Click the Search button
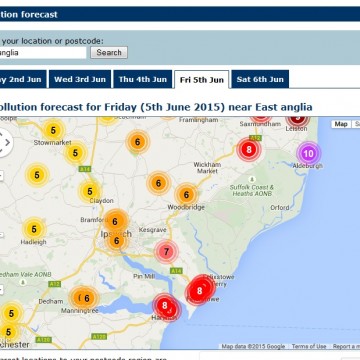The image size is (360, 360). tap(109, 53)
